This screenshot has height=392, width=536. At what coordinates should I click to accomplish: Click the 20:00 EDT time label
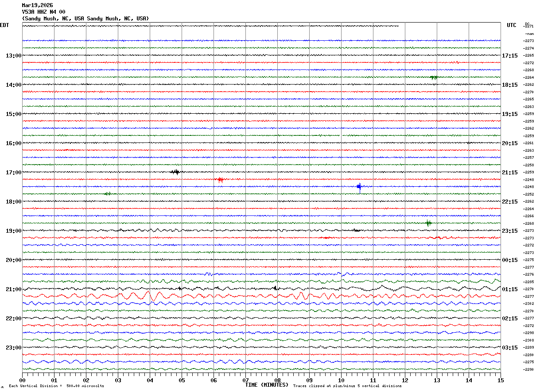(x=13, y=260)
